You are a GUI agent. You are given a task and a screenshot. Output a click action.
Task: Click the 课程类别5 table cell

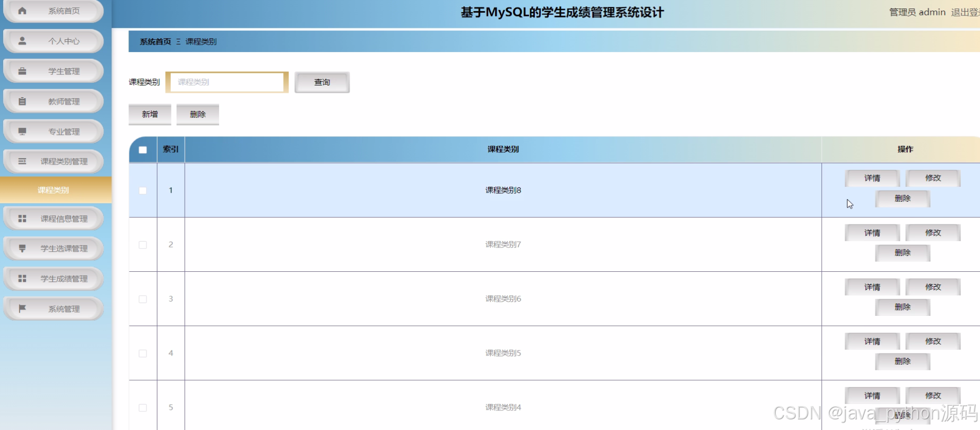503,353
